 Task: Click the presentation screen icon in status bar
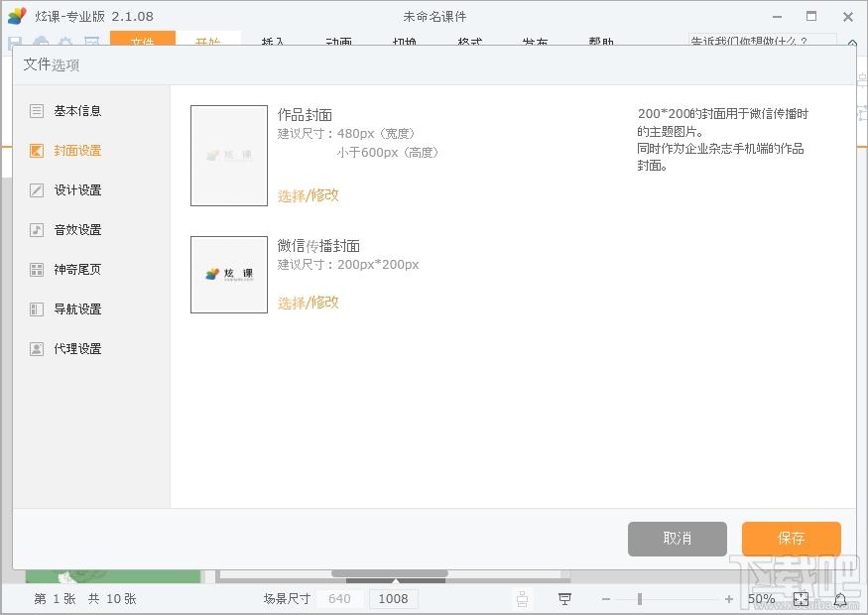pos(564,599)
